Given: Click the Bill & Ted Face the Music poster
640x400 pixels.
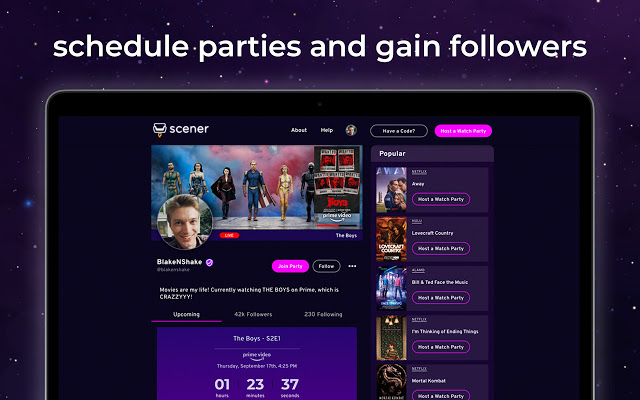Looking at the screenshot, I should [x=391, y=288].
